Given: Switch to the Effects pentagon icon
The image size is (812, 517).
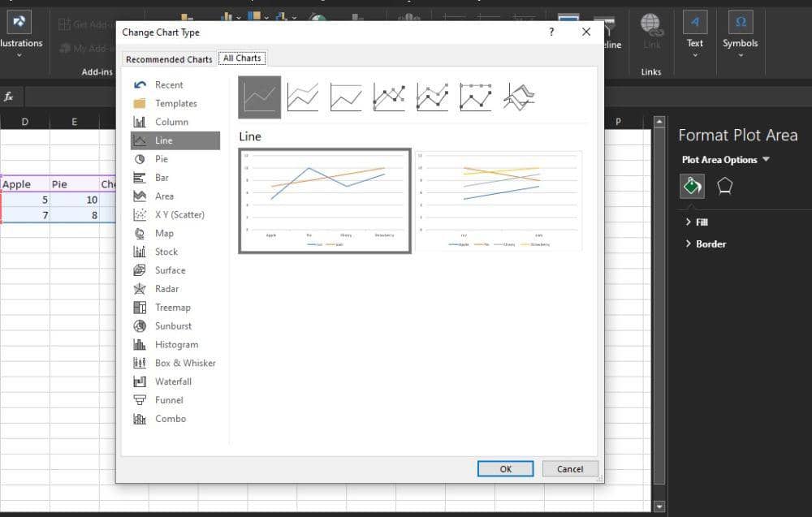Looking at the screenshot, I should pos(725,186).
